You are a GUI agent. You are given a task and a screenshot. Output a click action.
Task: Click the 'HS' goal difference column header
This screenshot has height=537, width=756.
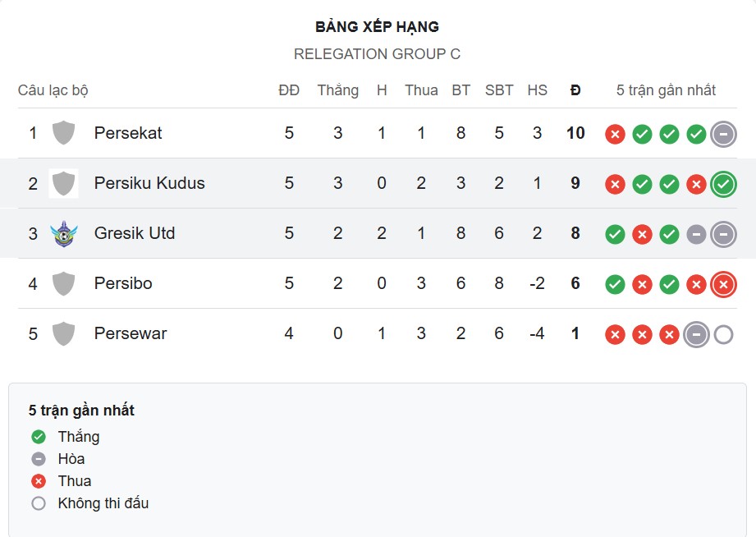[538, 90]
